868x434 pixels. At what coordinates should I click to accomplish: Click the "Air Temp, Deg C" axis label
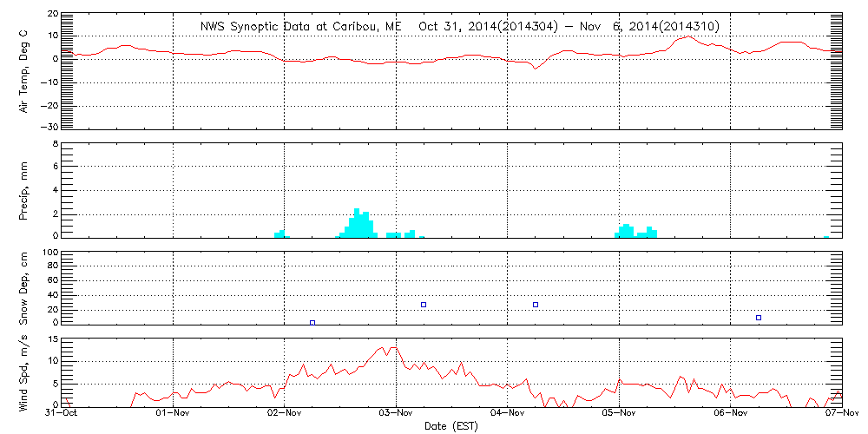[x=23, y=72]
